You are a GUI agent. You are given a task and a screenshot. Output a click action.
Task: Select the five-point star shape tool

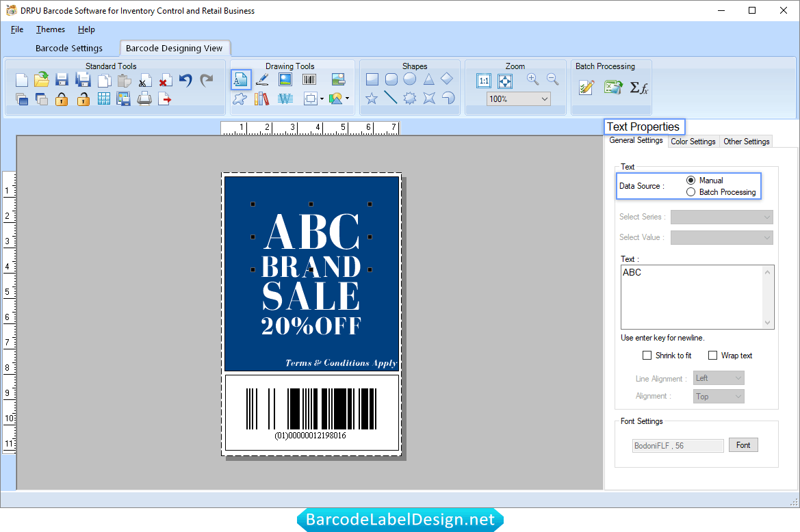click(x=372, y=98)
